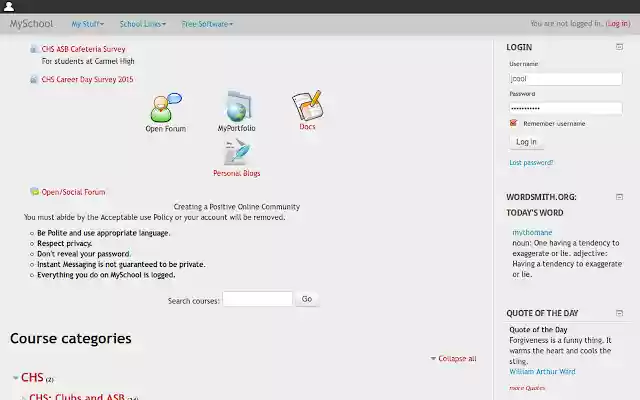Click the CHS ASB Cafeteria Survey icon

pos(33,49)
